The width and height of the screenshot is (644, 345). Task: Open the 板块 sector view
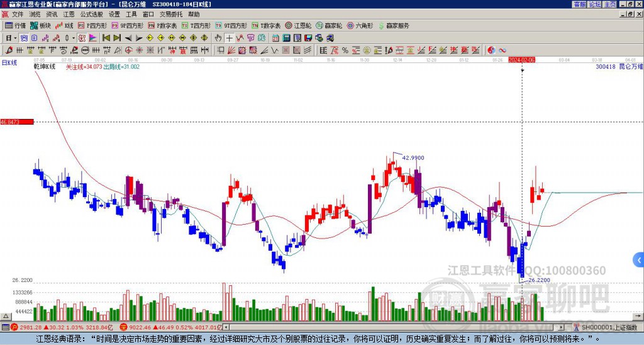pos(41,25)
